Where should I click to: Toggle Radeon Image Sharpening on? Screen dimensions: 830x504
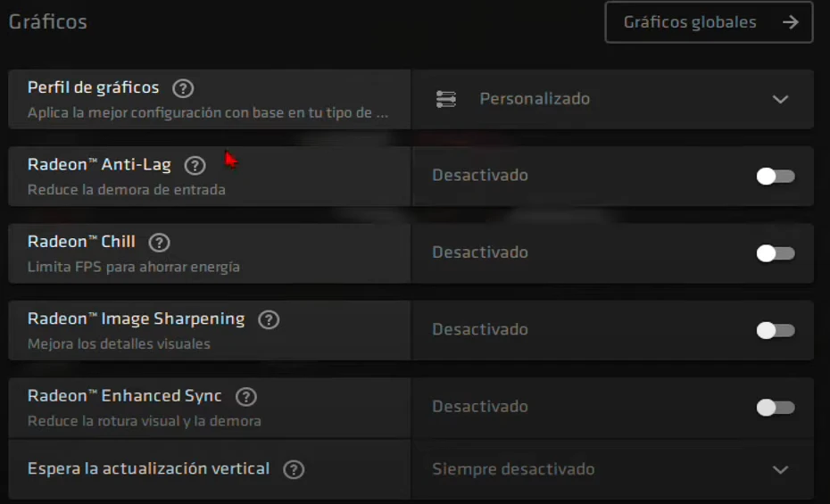click(x=775, y=330)
